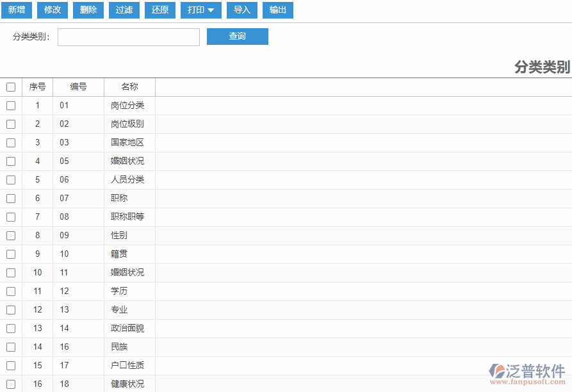Screen dimensions: 572x392
Task: Check the checkbox for 民族 row
Action: [x=11, y=347]
